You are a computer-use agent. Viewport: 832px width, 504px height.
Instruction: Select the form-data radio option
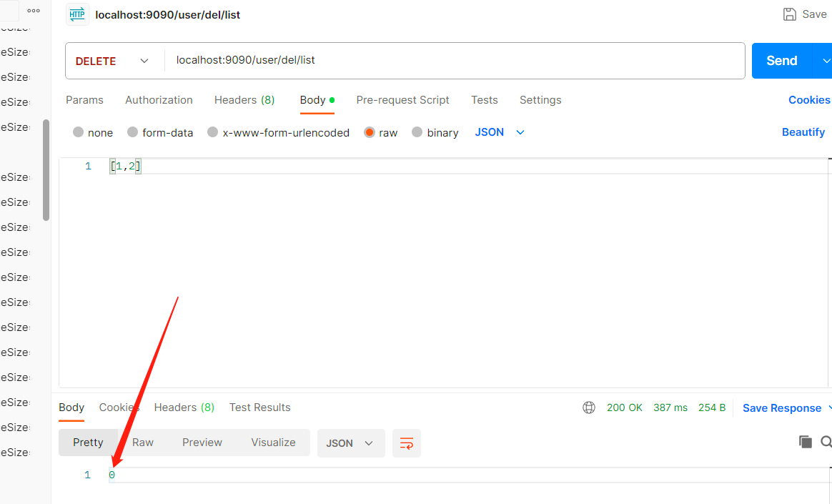coord(160,132)
